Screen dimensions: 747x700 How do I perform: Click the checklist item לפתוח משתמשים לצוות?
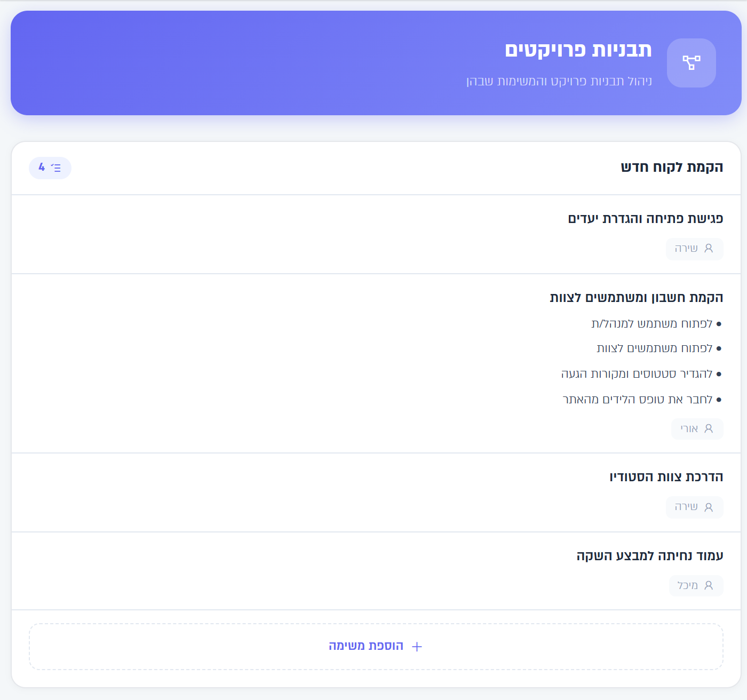tap(655, 348)
